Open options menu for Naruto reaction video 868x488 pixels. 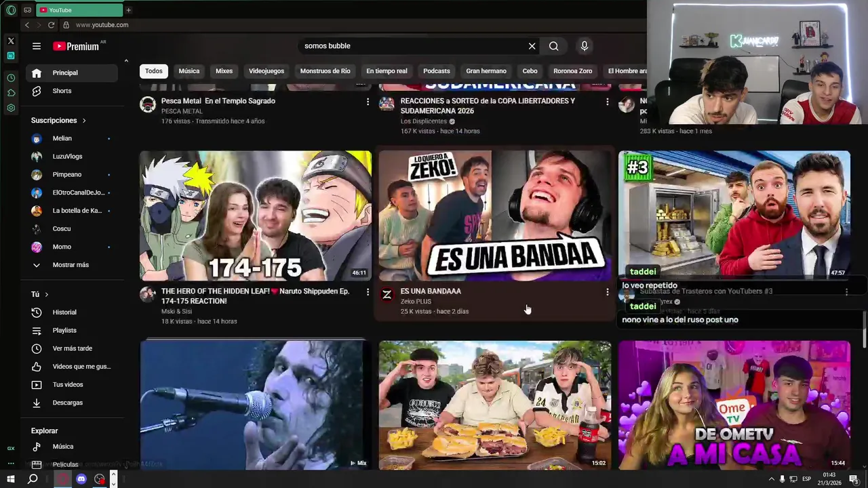368,292
